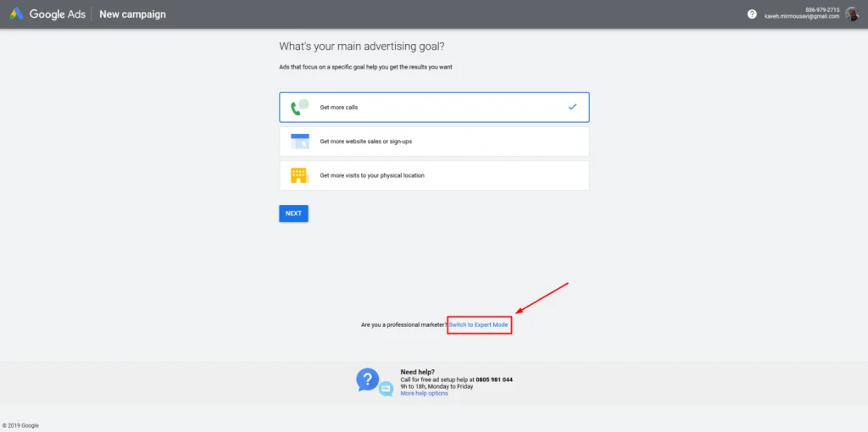Click the account email kaveh.mirmousavi@gmail.com

pos(802,17)
